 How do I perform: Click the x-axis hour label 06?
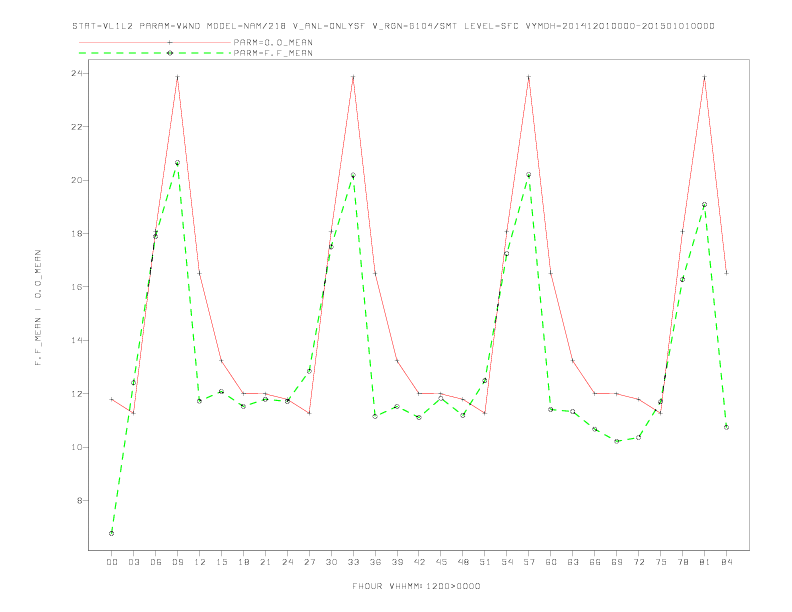[x=156, y=562]
